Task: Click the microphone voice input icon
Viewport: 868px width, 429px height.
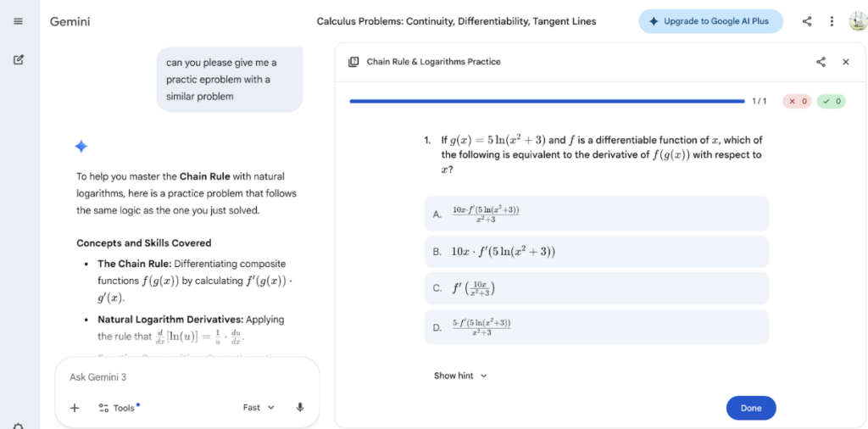Action: point(300,408)
